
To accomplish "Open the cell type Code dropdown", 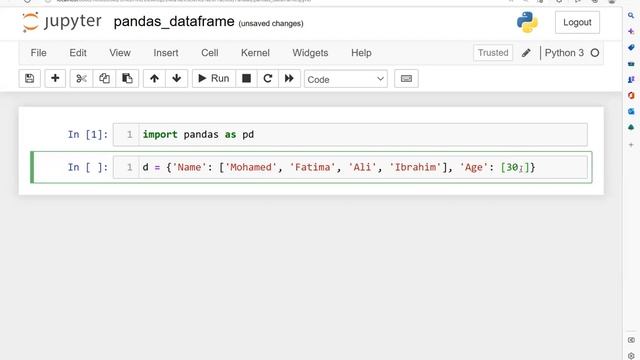I will [346, 79].
